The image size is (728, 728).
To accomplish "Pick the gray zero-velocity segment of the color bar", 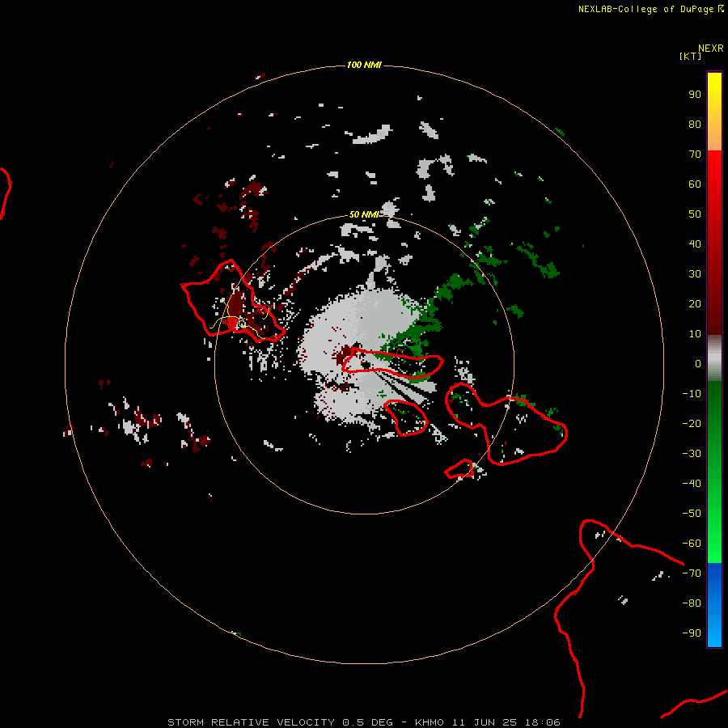I will click(714, 358).
